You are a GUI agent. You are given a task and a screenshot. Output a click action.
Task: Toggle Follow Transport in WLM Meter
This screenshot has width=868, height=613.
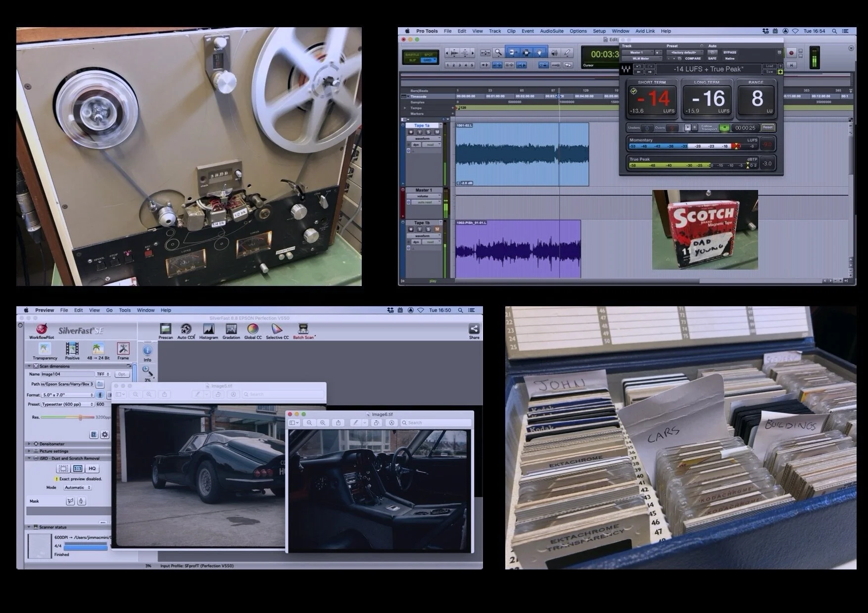(724, 128)
